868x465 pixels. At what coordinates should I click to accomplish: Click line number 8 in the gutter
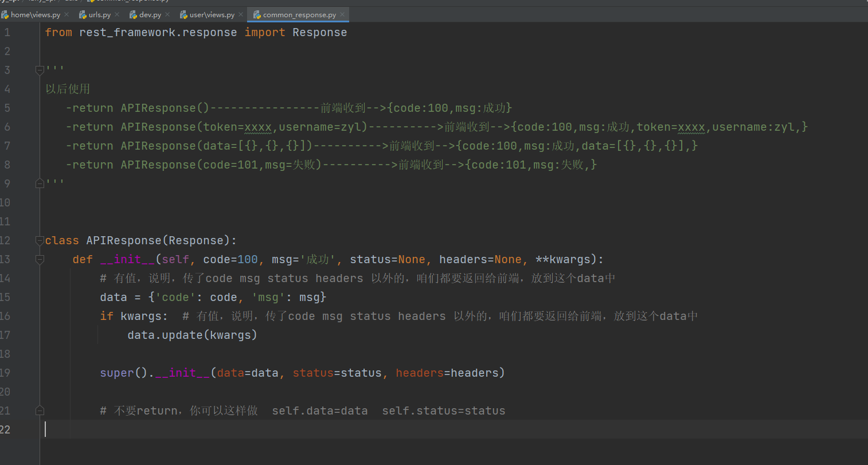7,165
